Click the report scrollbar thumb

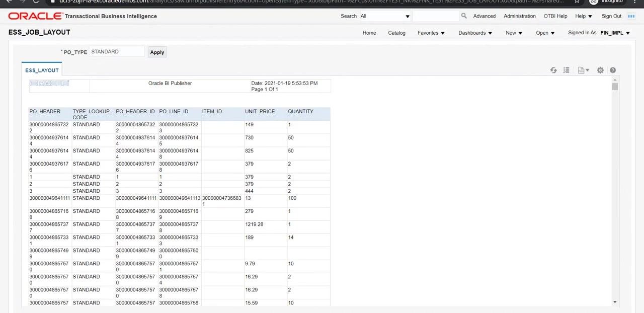tap(615, 87)
